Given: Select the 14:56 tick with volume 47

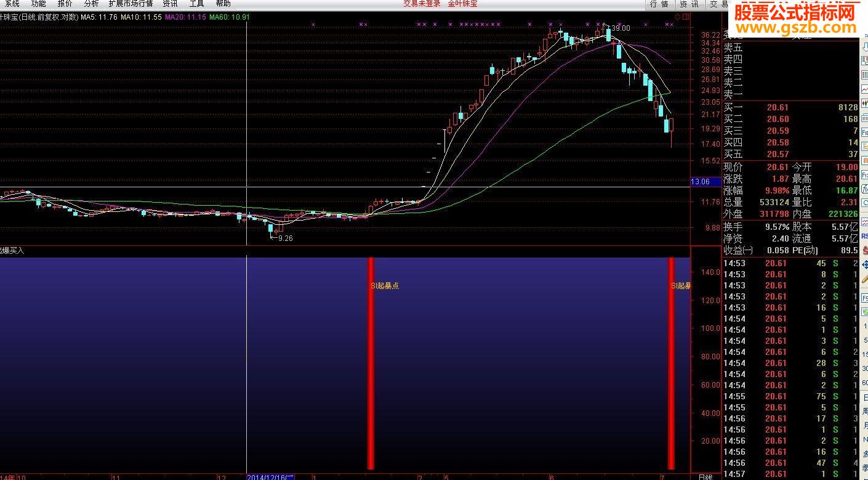Looking at the screenshot, I should coord(790,463).
